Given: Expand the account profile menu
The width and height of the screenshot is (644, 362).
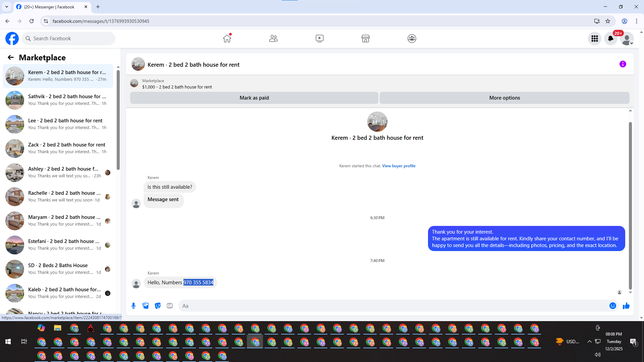Looking at the screenshot, I should point(627,39).
